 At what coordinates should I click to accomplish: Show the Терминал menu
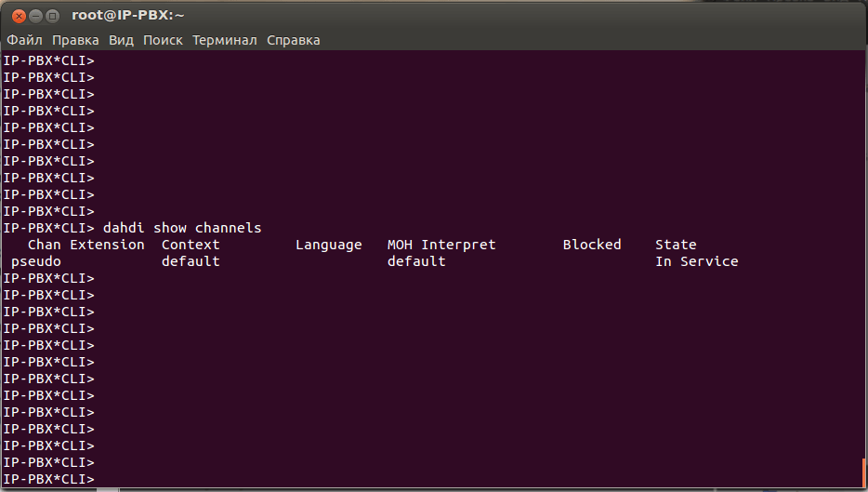pyautogui.click(x=225, y=40)
